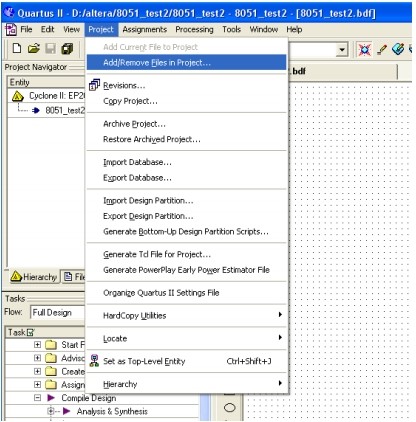Click the Task column check icon
Viewport: 416px width, 422px height.
tap(30, 332)
